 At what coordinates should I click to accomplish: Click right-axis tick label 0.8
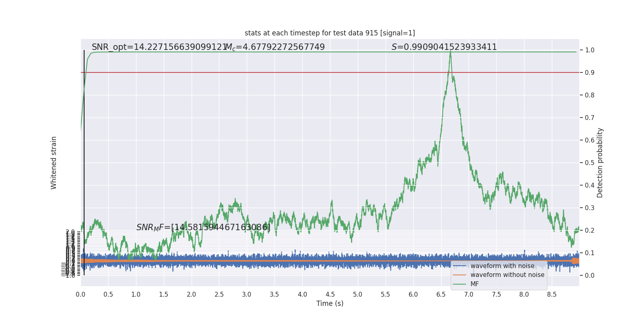coord(590,95)
